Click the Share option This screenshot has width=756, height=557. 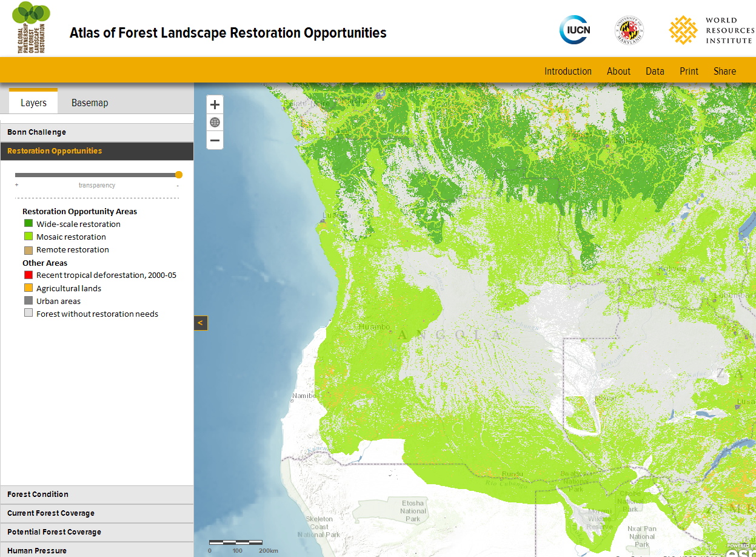[724, 71]
